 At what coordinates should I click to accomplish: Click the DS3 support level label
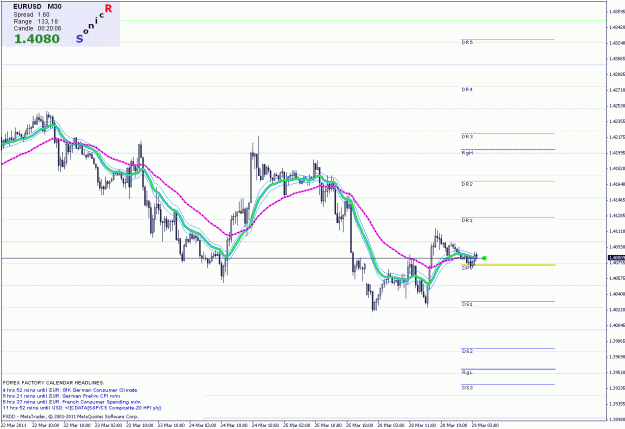[x=467, y=388]
